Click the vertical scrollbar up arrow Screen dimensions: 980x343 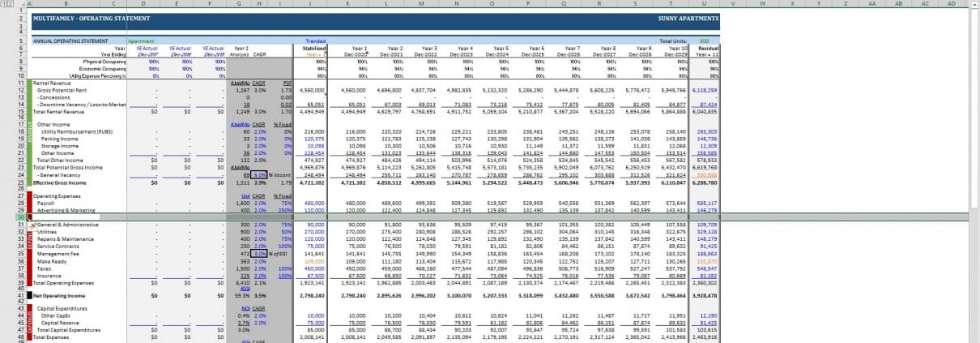976,3
